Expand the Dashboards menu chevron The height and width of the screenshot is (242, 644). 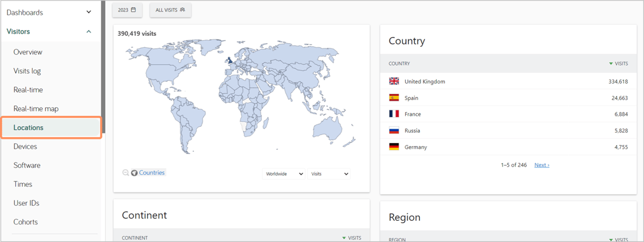[x=89, y=12]
